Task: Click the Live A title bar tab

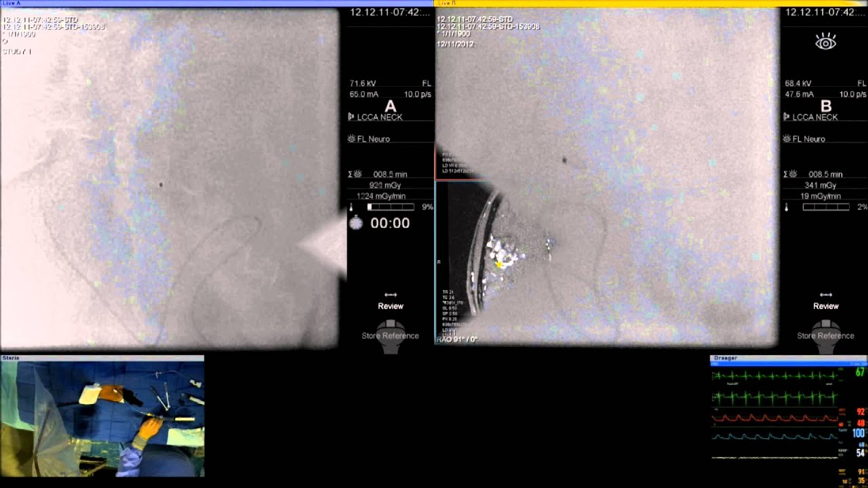Action: pyautogui.click(x=217, y=3)
